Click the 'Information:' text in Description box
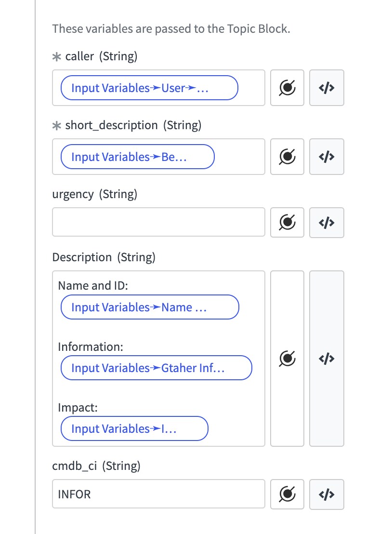Viewport: 392px width, 534px height. coord(91,347)
